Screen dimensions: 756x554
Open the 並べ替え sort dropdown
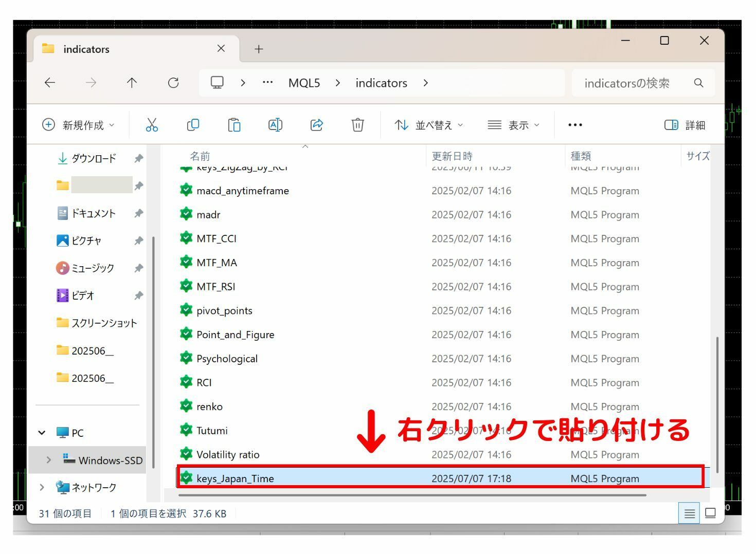(429, 124)
